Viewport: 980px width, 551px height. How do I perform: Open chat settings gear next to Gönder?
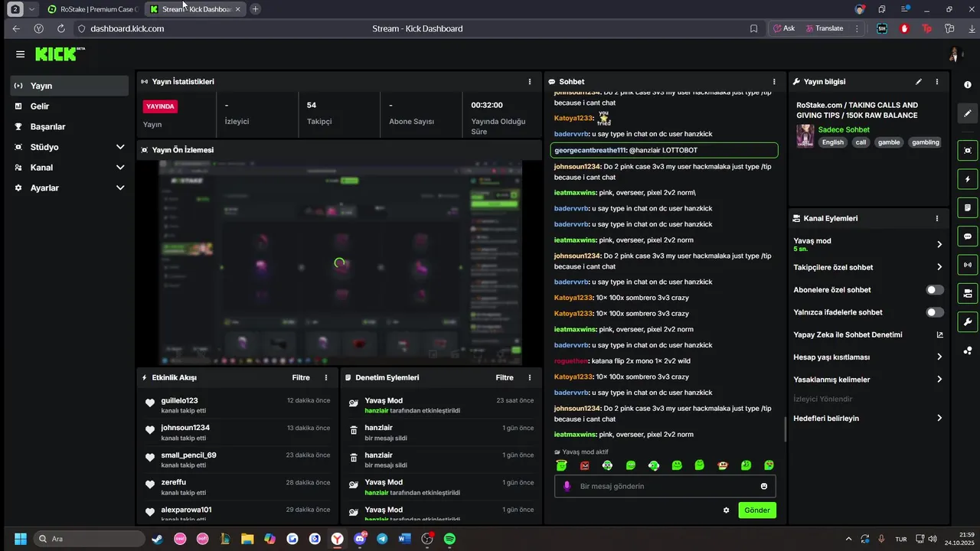coord(726,510)
